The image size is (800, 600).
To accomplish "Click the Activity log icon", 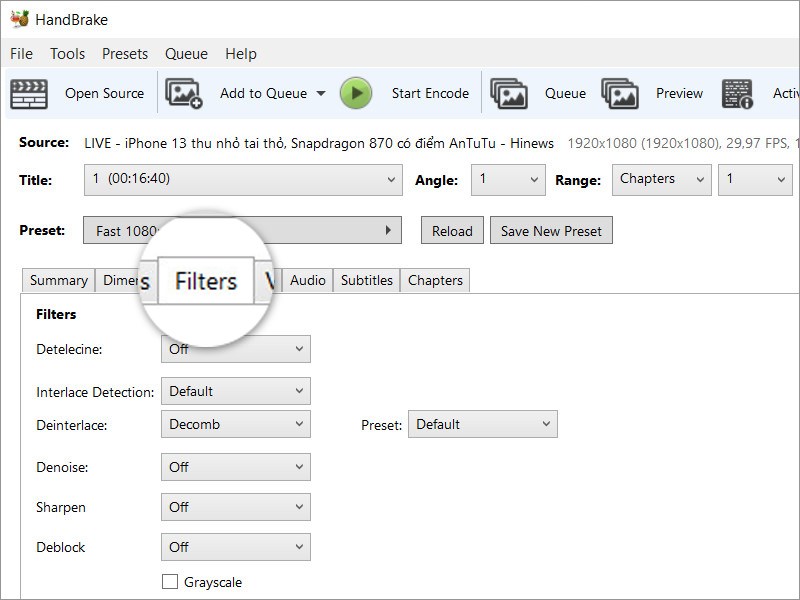I will coord(737,94).
